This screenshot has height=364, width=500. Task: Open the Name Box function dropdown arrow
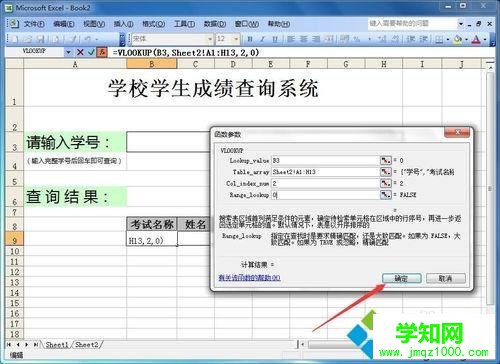[x=68, y=52]
